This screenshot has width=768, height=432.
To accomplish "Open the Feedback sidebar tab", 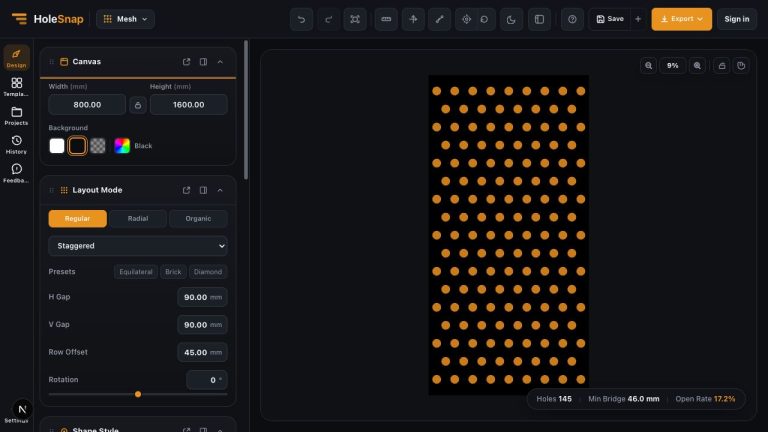I will [x=17, y=173].
